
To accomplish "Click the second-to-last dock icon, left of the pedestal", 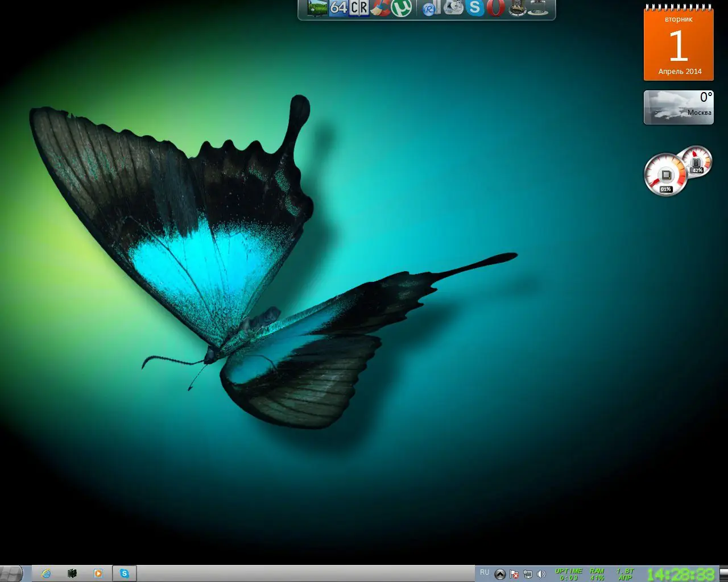I will [x=517, y=8].
